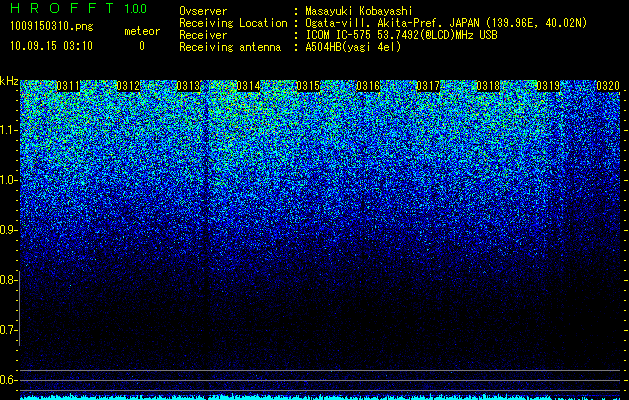This screenshot has height=400, width=629.
Task: Click receiver text ICOM IC-575 53.7492 MHz USB
Action: click(x=402, y=35)
